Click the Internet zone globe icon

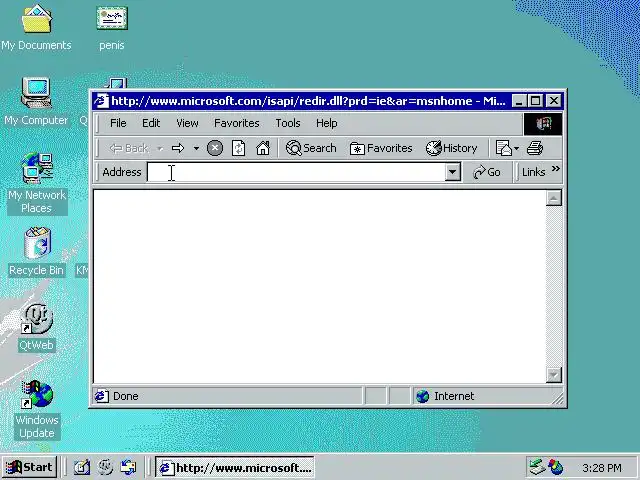coord(422,396)
